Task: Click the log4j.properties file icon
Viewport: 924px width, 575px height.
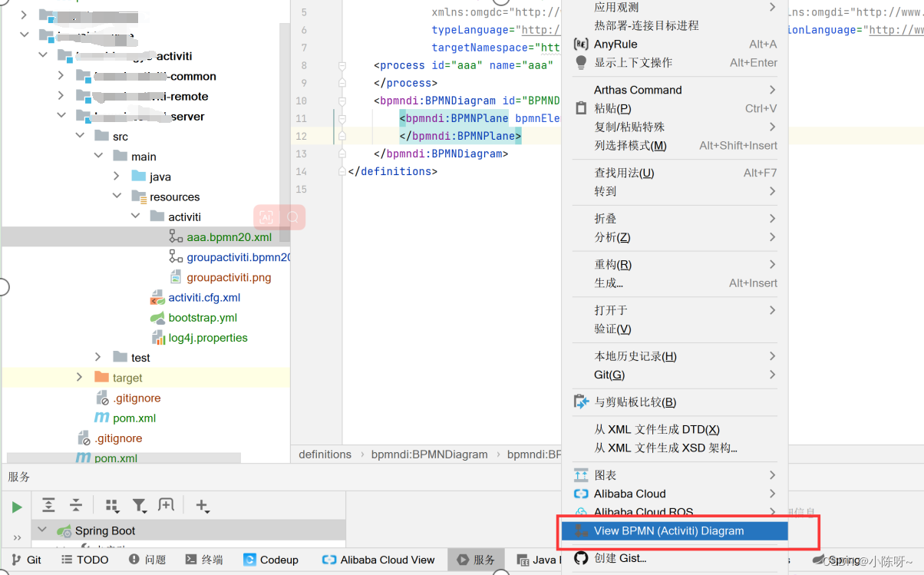Action: pos(157,338)
